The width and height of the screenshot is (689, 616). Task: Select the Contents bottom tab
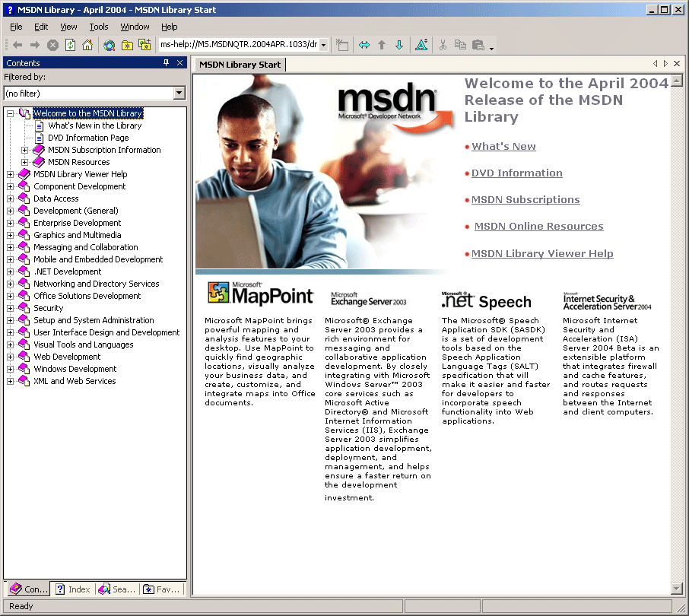pos(29,589)
